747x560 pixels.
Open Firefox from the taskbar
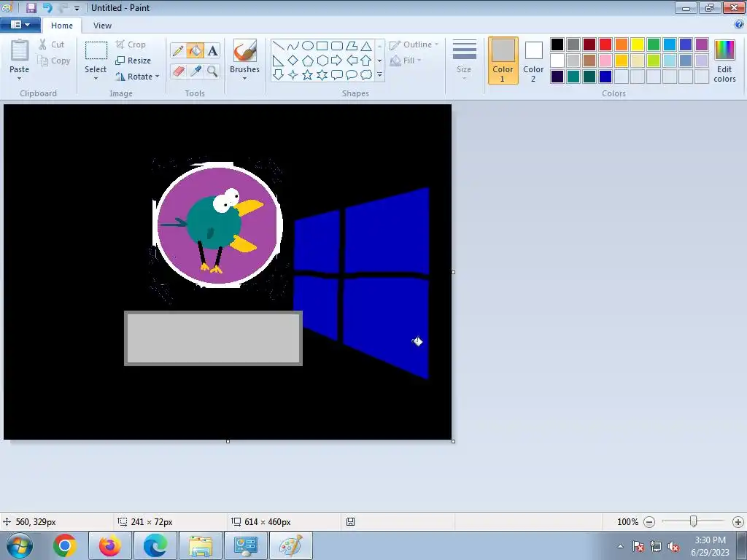click(x=109, y=545)
